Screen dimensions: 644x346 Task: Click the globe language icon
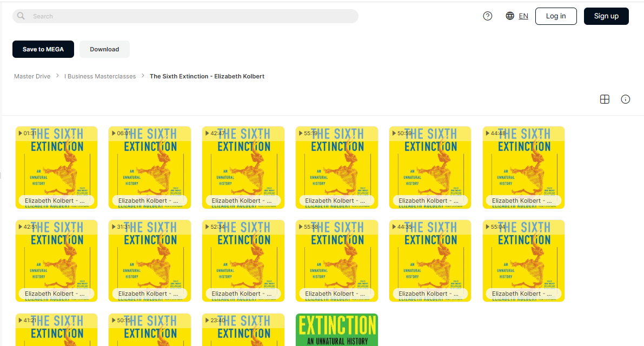click(x=510, y=16)
